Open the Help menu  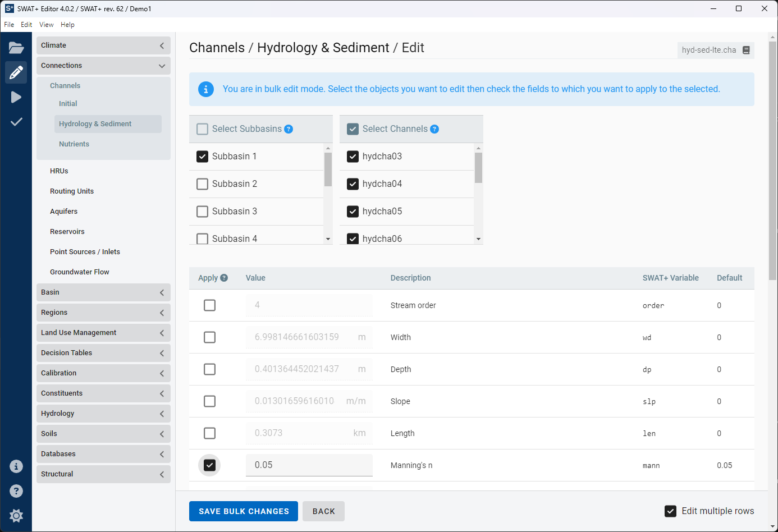pos(67,25)
